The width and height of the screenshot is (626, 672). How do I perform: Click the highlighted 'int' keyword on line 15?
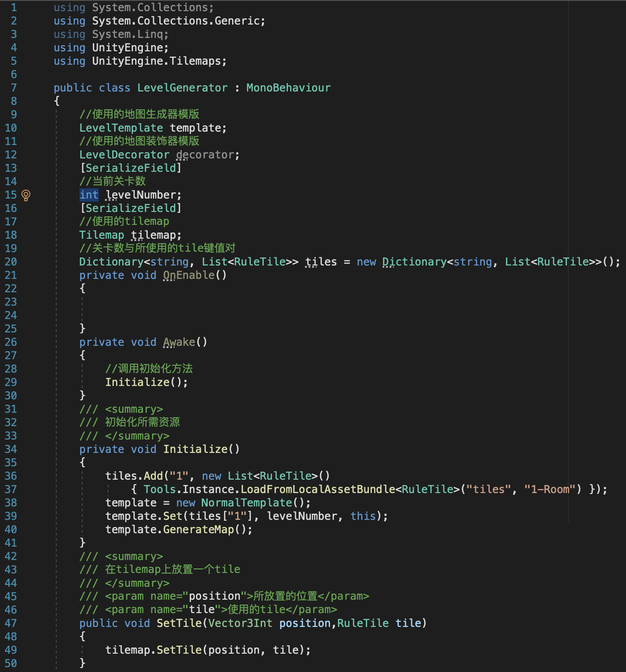[x=89, y=195]
